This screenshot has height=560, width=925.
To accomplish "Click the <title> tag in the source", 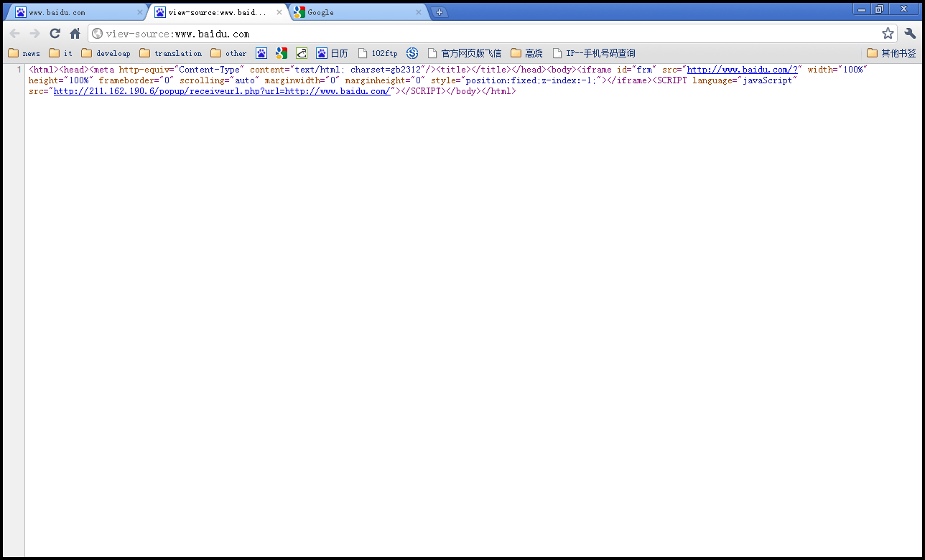I will (453, 70).
